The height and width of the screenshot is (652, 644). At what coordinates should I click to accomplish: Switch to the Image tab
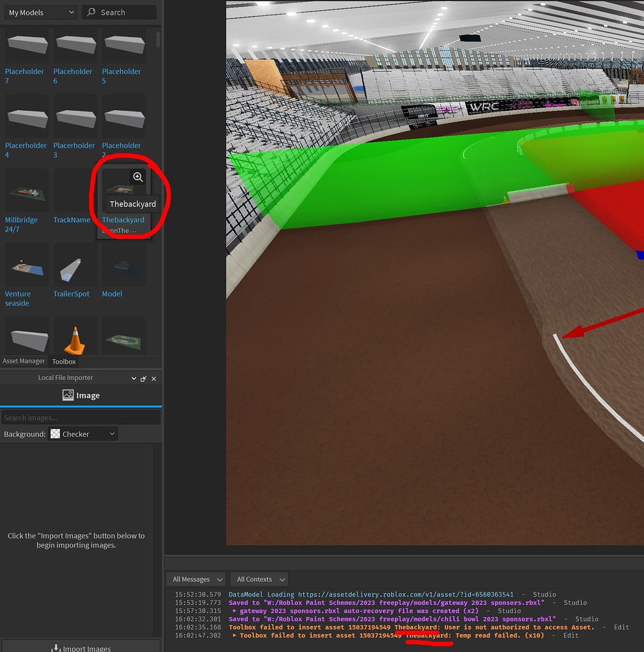pyautogui.click(x=81, y=395)
